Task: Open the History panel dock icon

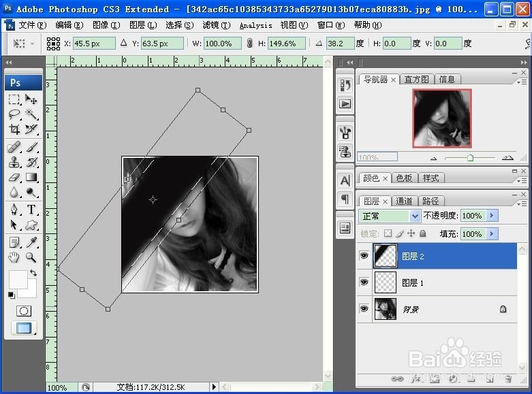Action: pos(345,85)
